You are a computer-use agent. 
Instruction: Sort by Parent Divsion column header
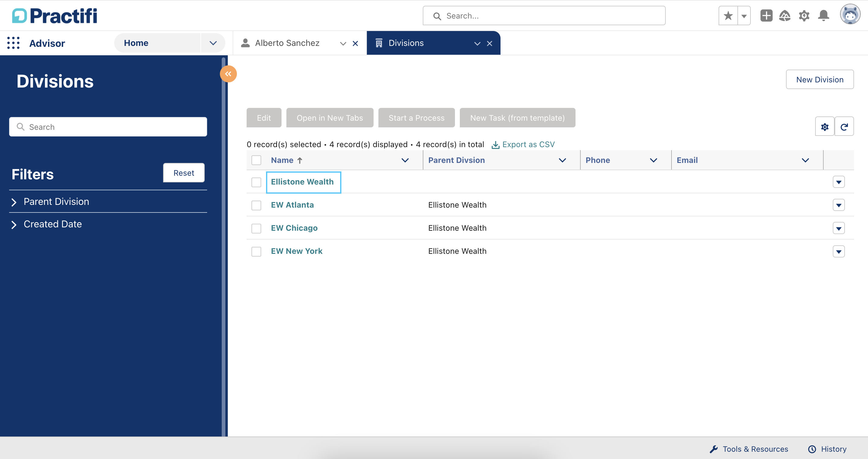(x=456, y=160)
